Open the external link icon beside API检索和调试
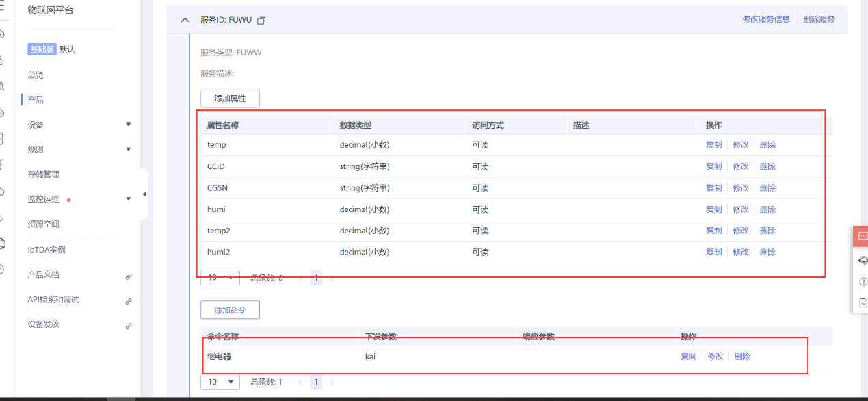This screenshot has height=401, width=868. pyautogui.click(x=129, y=301)
